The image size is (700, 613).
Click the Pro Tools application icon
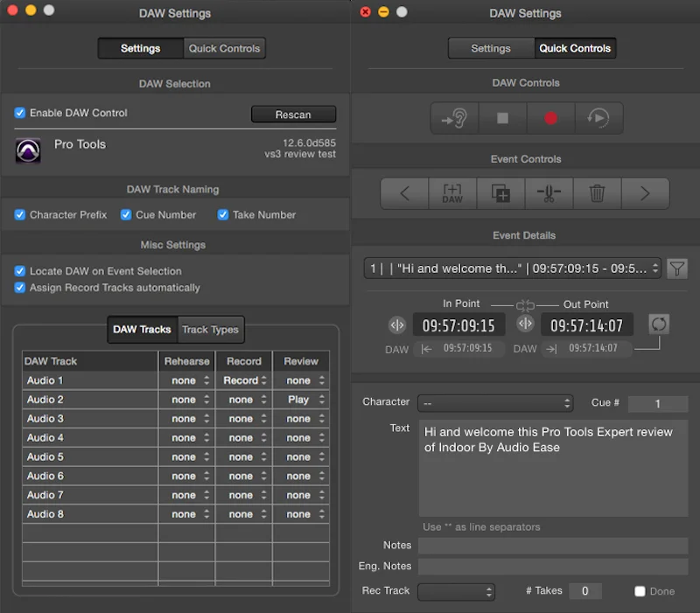pyautogui.click(x=28, y=150)
